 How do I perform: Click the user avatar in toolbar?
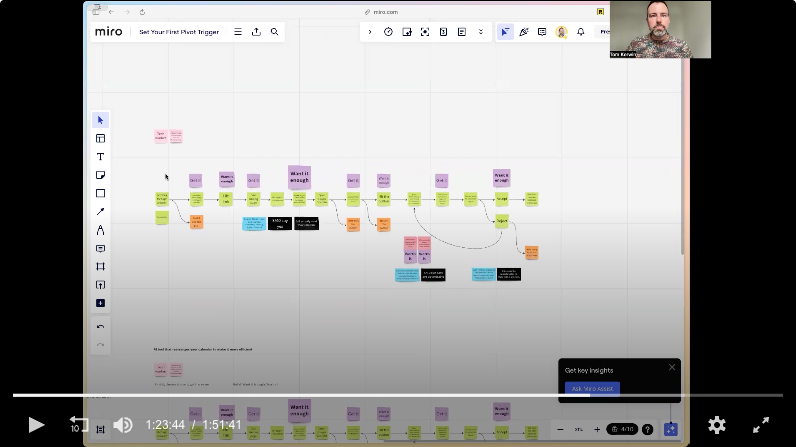click(561, 32)
